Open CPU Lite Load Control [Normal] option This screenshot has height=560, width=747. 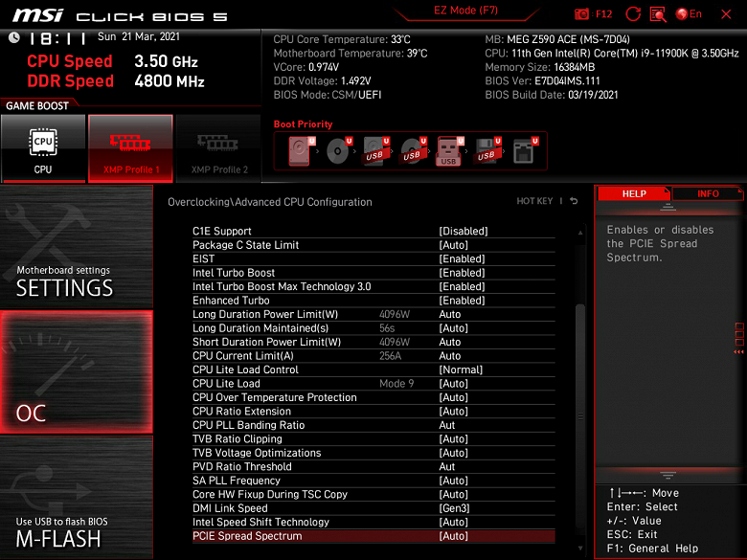click(x=373, y=370)
